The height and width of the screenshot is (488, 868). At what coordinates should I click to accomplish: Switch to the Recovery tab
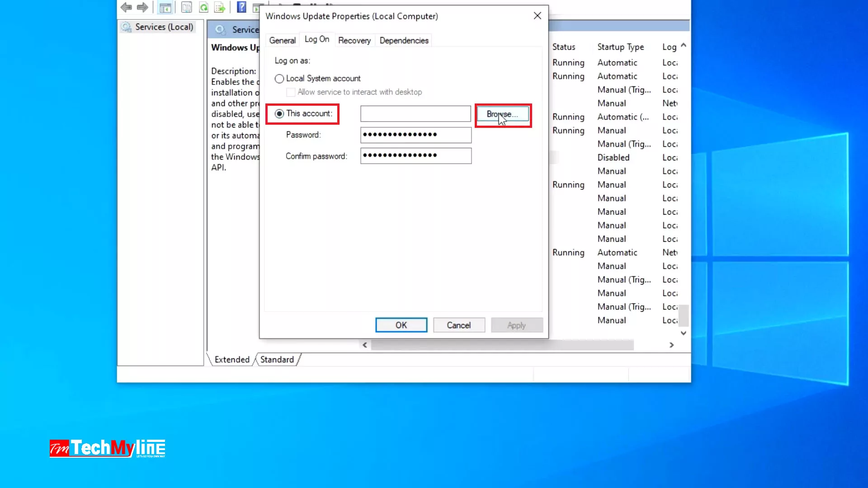(x=354, y=41)
